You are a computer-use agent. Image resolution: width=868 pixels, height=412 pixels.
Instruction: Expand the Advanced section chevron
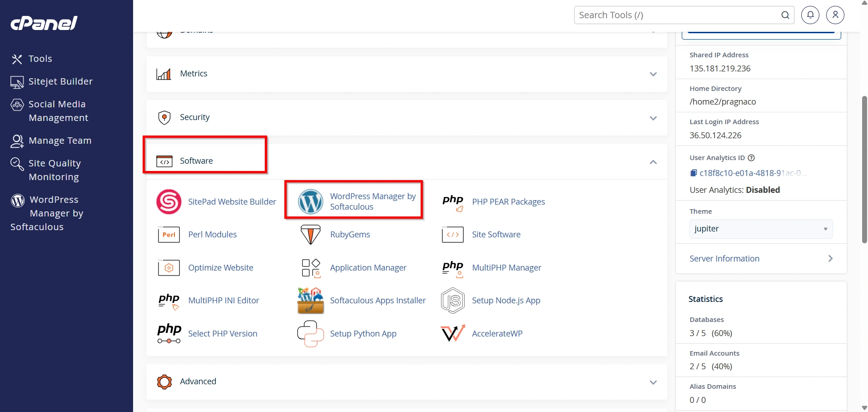[x=653, y=382]
